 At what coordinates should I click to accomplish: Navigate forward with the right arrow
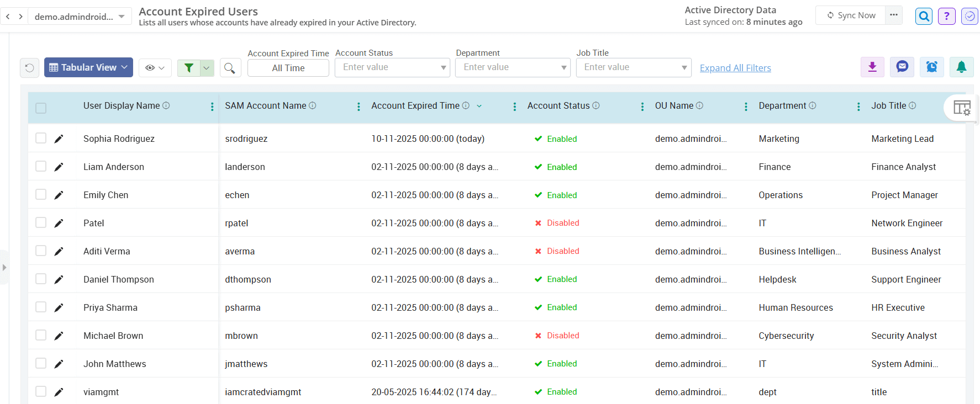(x=20, y=17)
